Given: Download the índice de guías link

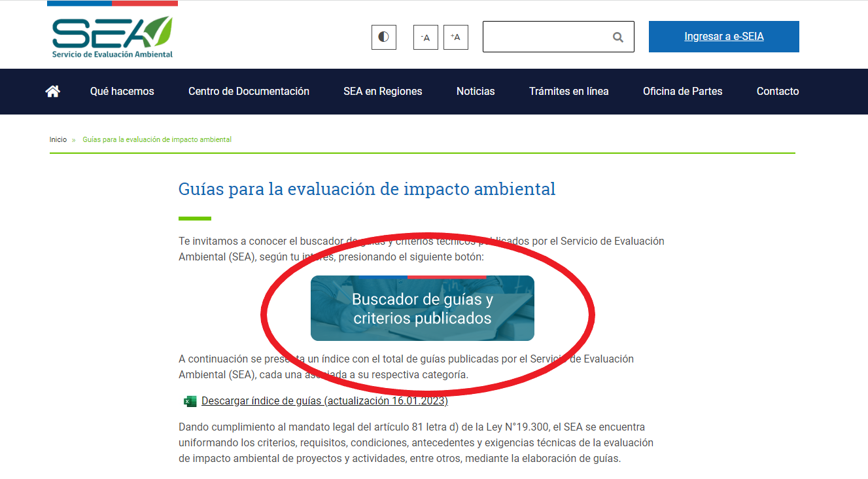Looking at the screenshot, I should pos(324,401).
